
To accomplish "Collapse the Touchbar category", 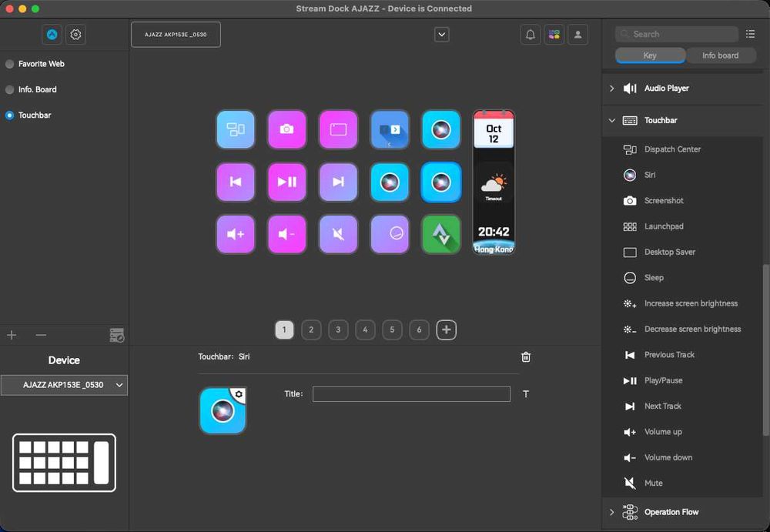I will [612, 120].
